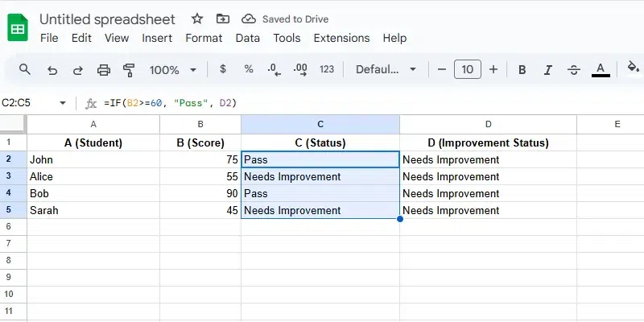Click the font size input field
The image size is (644, 322).
468,70
